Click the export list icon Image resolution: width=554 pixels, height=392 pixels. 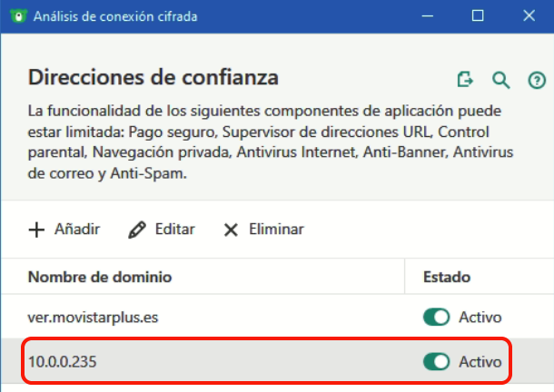click(465, 79)
